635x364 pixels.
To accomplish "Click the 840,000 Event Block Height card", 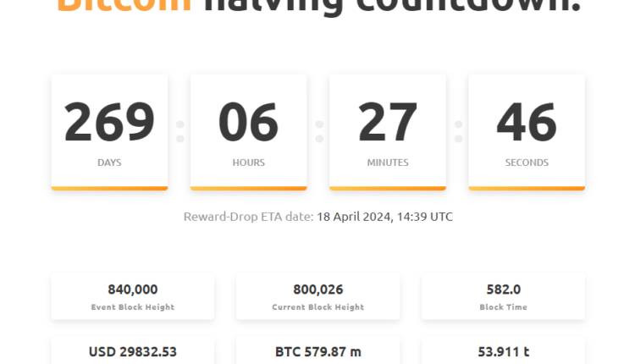I will click(132, 296).
